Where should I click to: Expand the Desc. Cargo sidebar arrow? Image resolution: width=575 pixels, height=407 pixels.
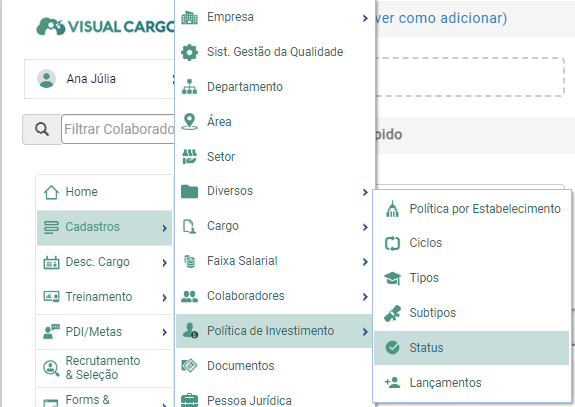tap(165, 263)
